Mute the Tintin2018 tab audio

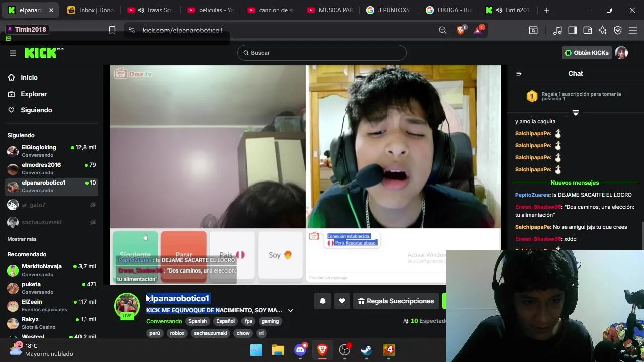pos(499,10)
